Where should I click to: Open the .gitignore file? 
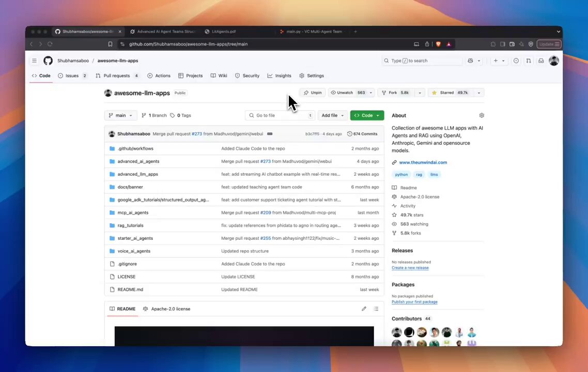coord(127,264)
